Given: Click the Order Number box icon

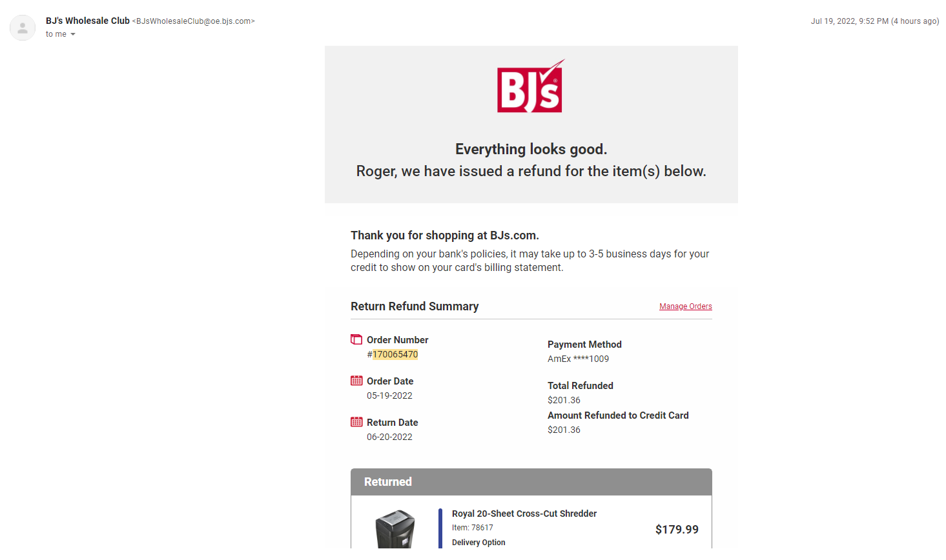Looking at the screenshot, I should pos(356,339).
